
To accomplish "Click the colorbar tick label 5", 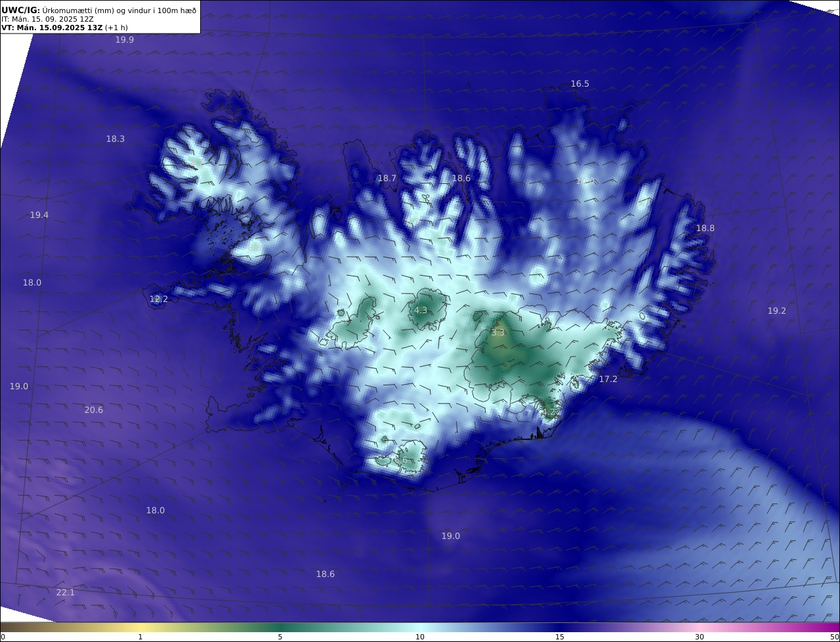I will click(280, 637).
